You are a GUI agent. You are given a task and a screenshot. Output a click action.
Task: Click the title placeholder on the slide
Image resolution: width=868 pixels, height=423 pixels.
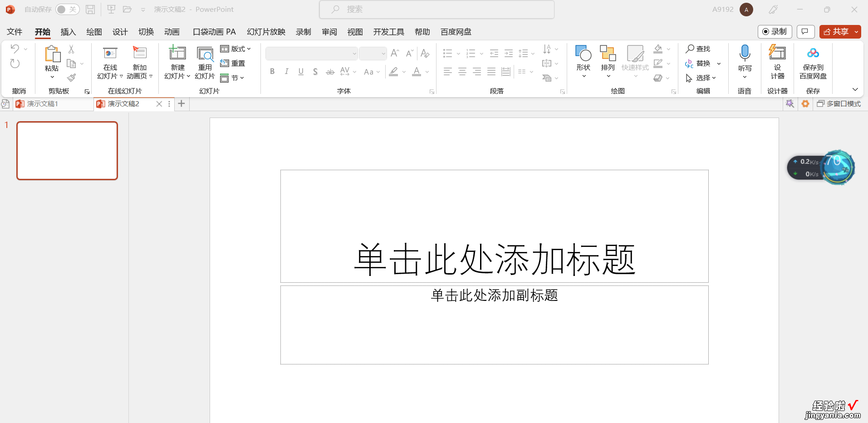point(495,226)
